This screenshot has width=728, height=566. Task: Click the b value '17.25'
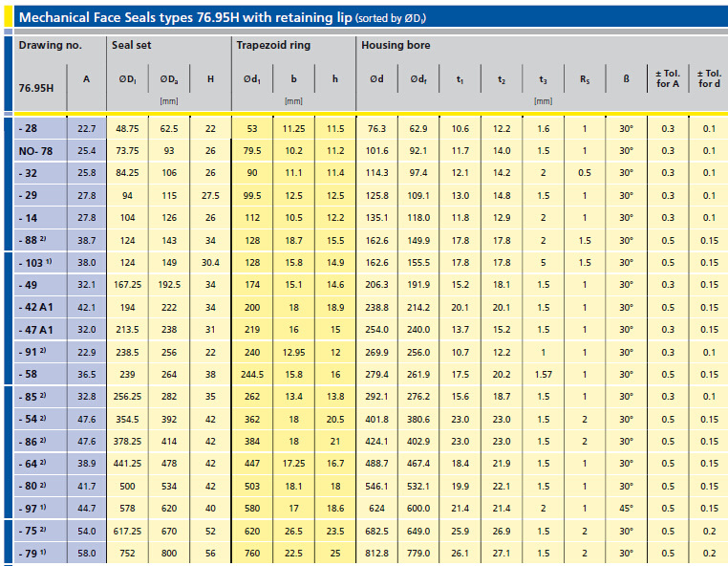point(294,464)
